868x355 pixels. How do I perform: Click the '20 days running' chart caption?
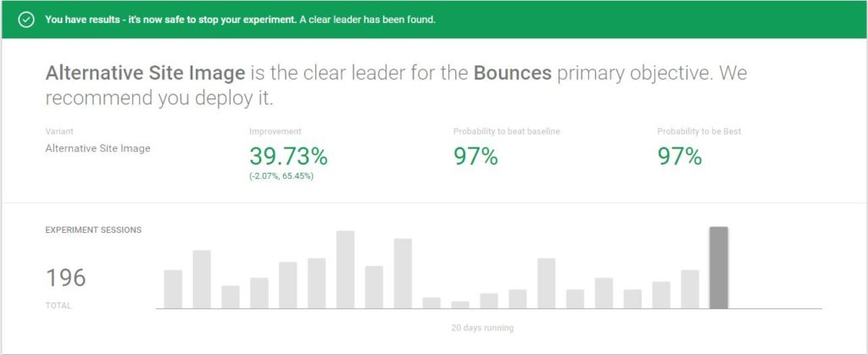(x=481, y=327)
